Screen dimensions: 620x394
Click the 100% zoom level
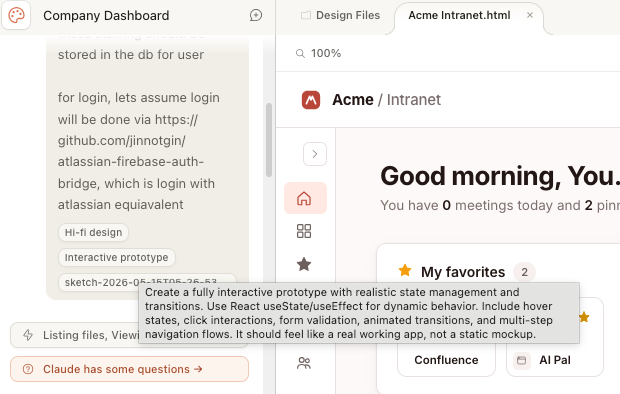pyautogui.click(x=326, y=53)
